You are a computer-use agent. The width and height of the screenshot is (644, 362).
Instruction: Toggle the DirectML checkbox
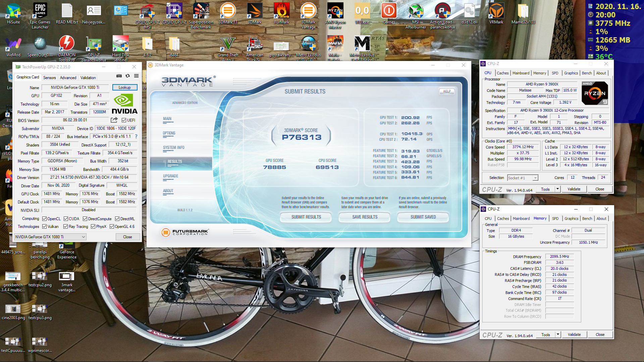point(117,219)
